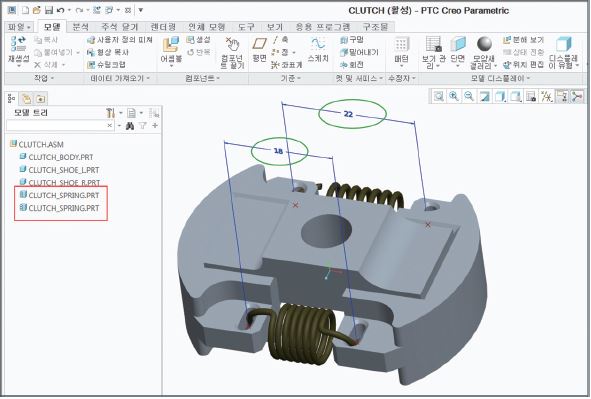The width and height of the screenshot is (591, 399).
Task: Click the 재생성 (Regenerate) icon
Action: 18,50
